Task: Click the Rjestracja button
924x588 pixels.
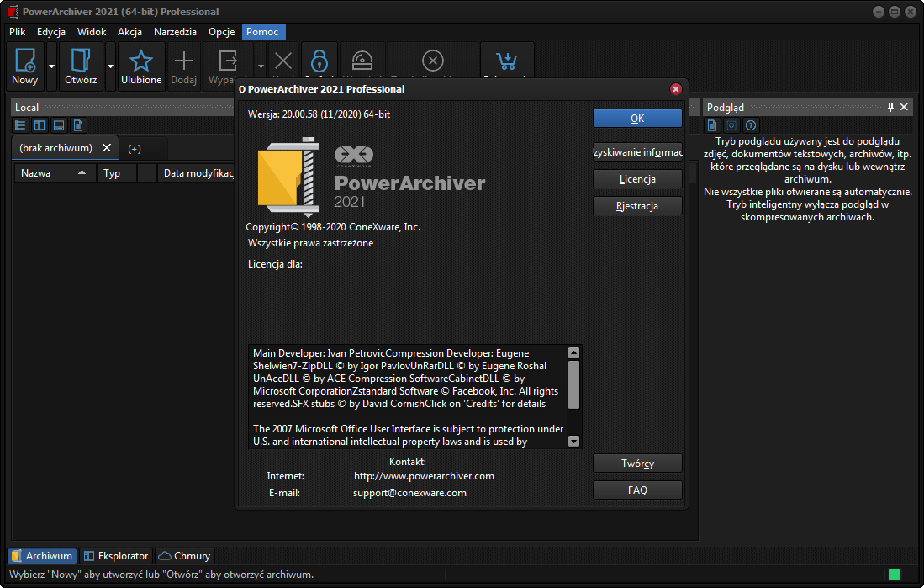Action: pos(637,206)
